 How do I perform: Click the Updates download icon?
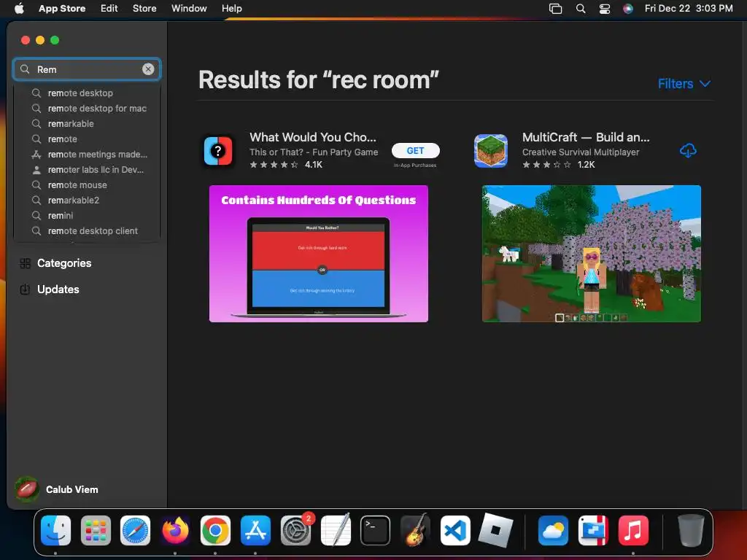25,289
